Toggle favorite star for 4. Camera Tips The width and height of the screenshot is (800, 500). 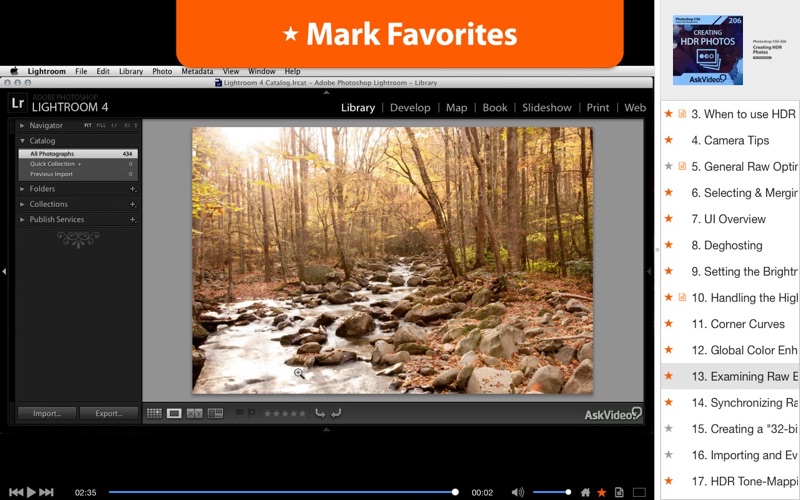pos(668,140)
